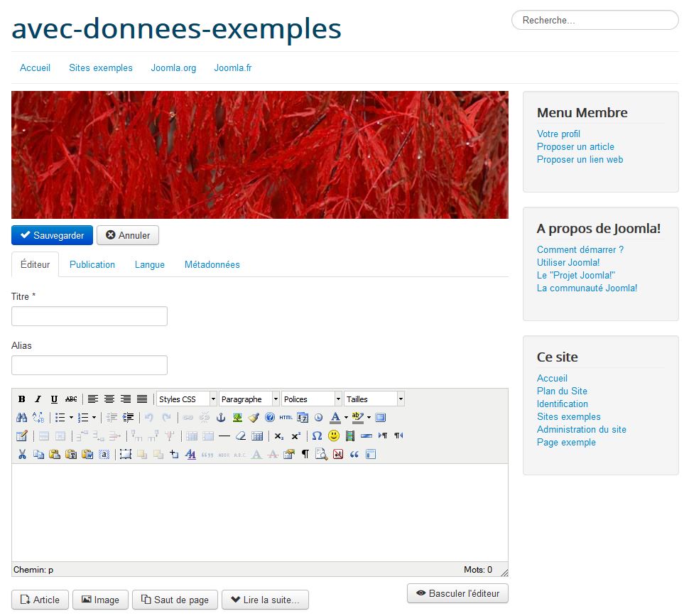Set text alignment to right
This screenshot has height=616, width=684.
[x=126, y=399]
